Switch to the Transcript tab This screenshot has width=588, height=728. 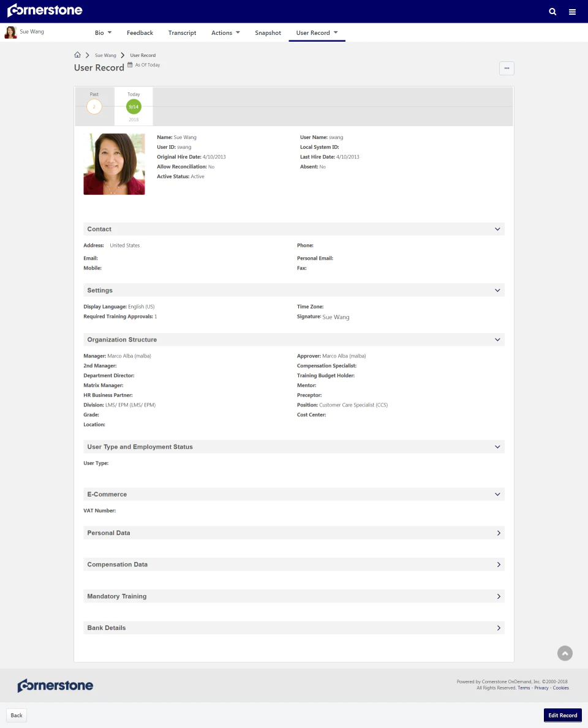pos(182,32)
